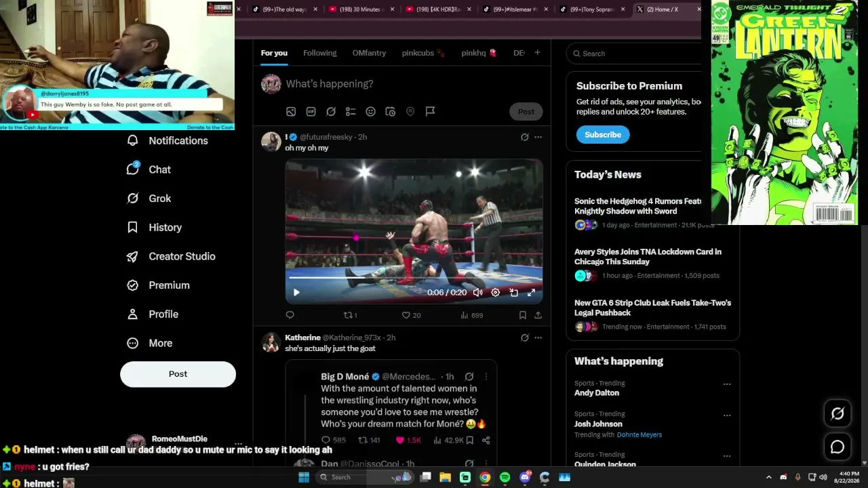This screenshot has width=868, height=488.
Task: Share the futurafreesky post
Action: 538,315
